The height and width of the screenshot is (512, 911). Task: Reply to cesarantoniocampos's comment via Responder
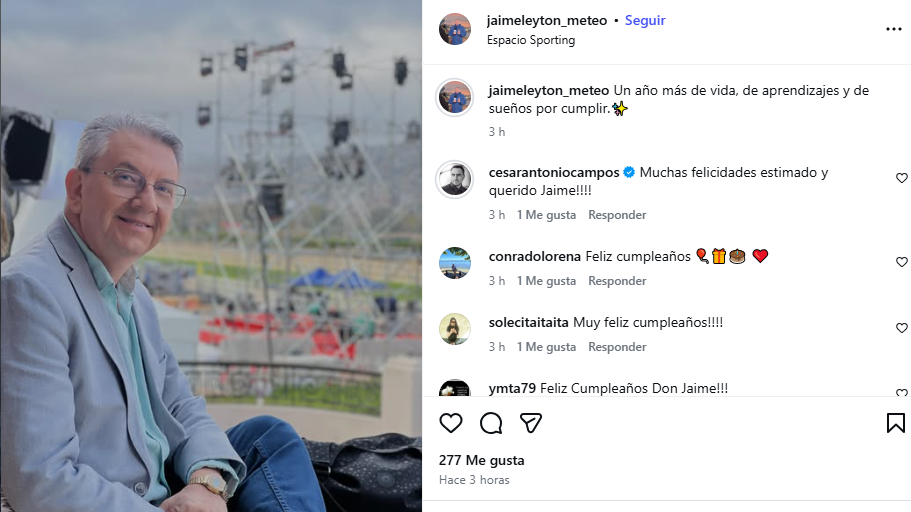(617, 215)
